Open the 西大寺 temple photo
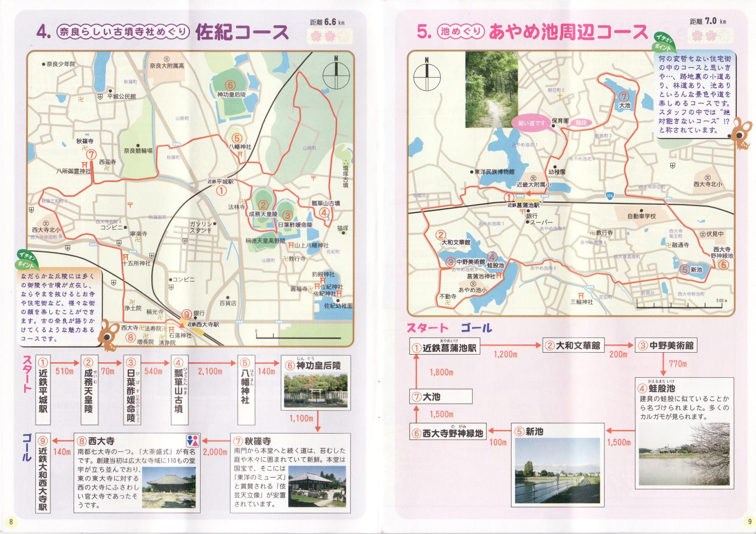Image resolution: width=756 pixels, height=534 pixels. tap(169, 487)
